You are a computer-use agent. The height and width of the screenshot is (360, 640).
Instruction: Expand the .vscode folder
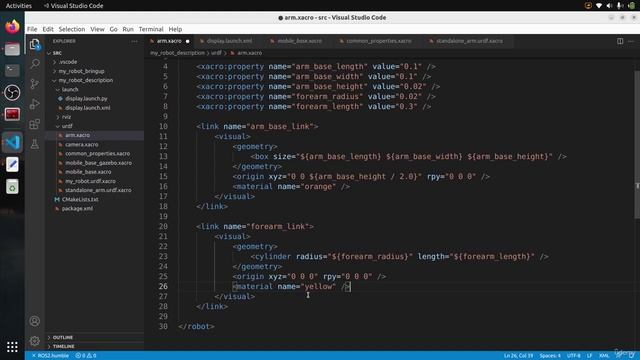[68, 62]
